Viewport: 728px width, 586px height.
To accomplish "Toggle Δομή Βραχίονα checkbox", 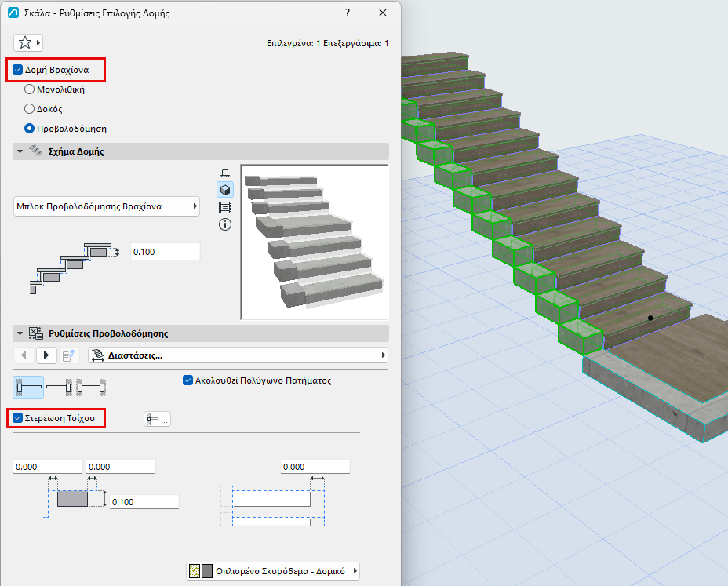I will [x=17, y=70].
